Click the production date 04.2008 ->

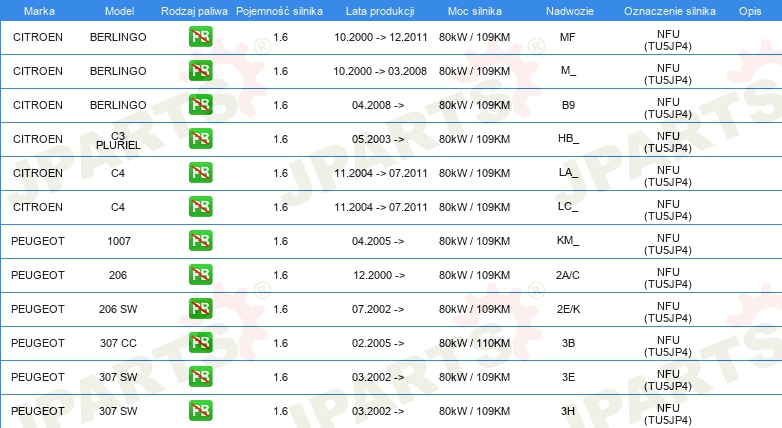378,105
